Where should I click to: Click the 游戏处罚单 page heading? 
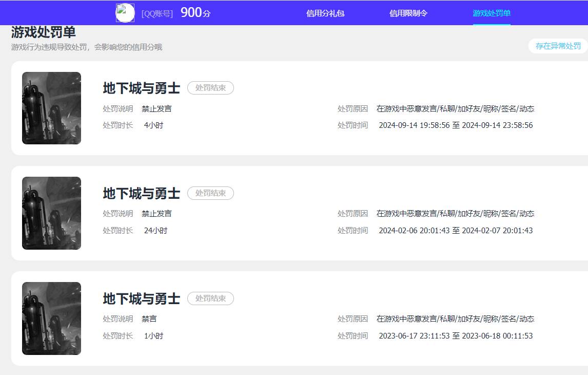44,32
